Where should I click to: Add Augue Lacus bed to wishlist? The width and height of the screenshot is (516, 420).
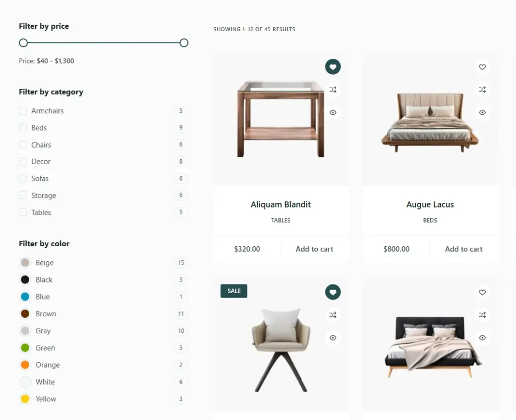coord(482,67)
